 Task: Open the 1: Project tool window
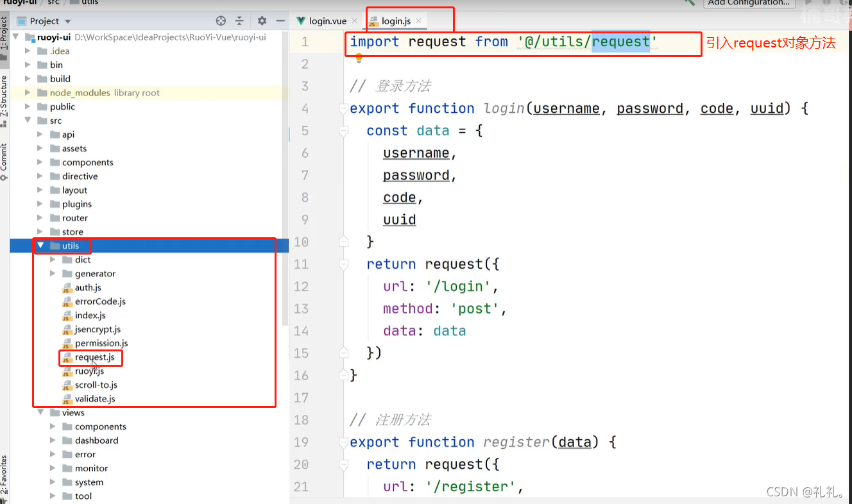coord(4,38)
